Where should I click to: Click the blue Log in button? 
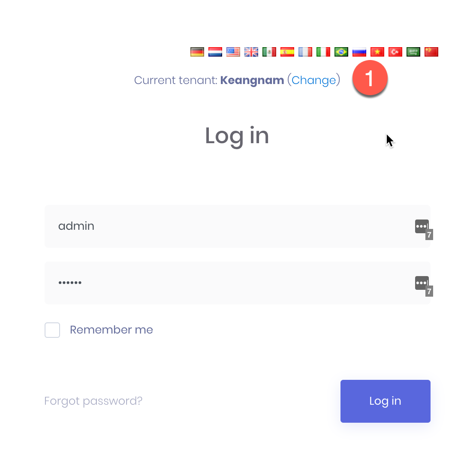(385, 401)
